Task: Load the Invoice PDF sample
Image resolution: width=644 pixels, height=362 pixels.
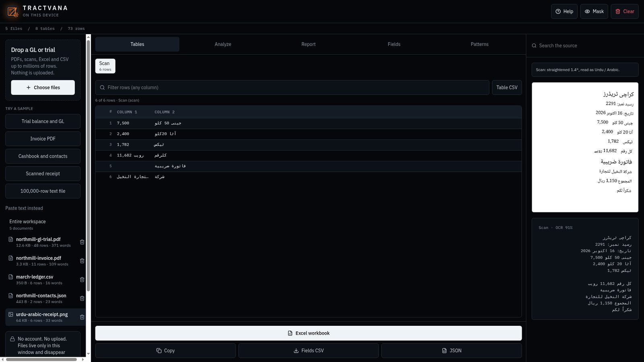Action: tap(43, 139)
